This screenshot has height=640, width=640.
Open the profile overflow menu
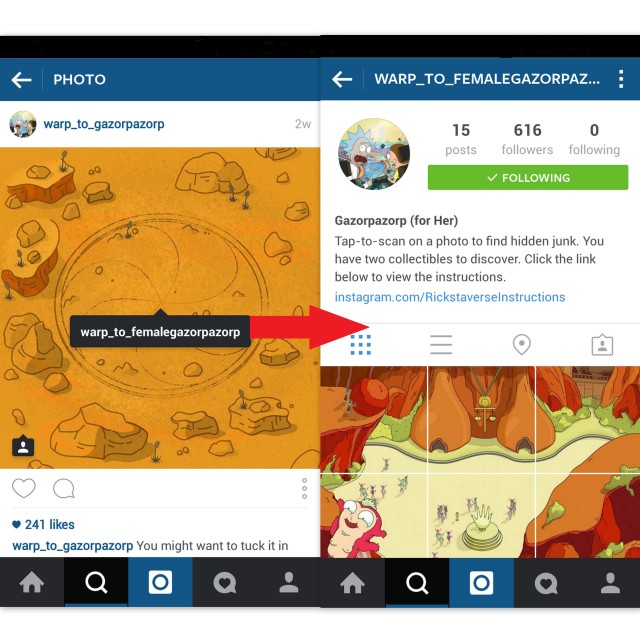click(621, 79)
